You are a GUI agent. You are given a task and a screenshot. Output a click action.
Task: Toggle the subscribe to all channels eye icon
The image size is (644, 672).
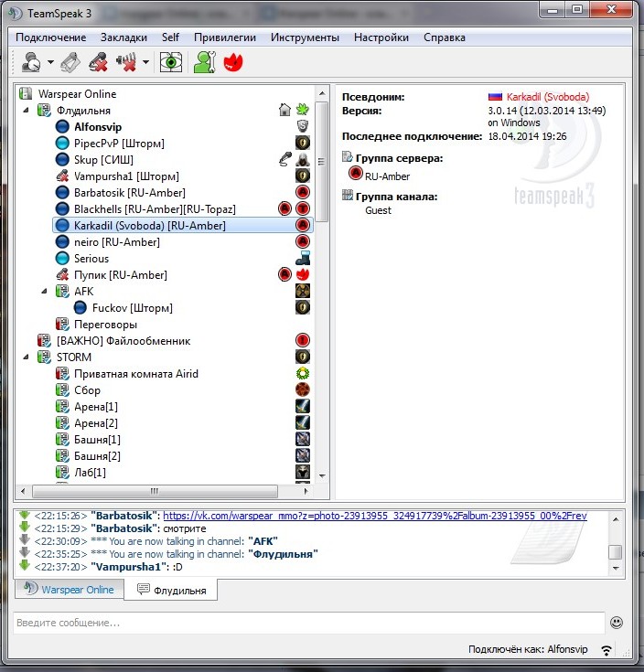171,62
